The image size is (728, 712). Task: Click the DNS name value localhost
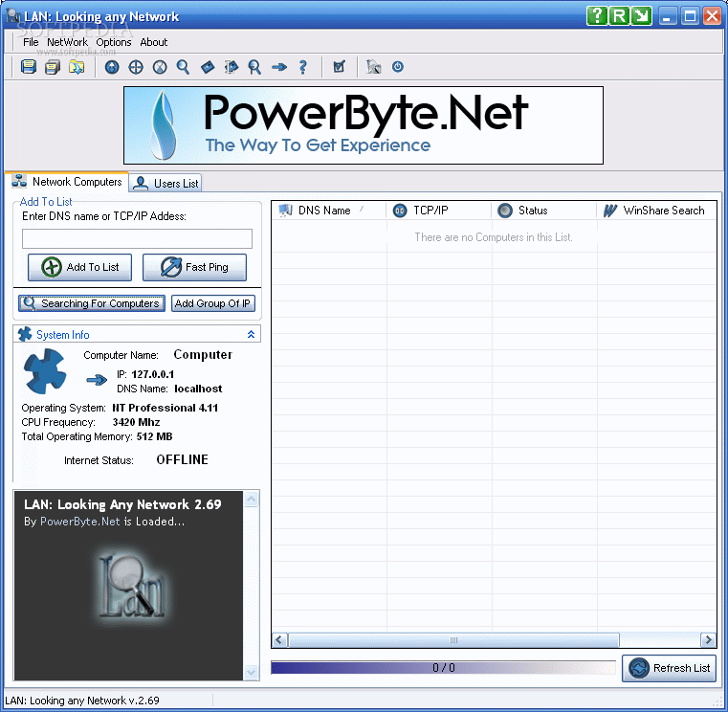(x=198, y=389)
